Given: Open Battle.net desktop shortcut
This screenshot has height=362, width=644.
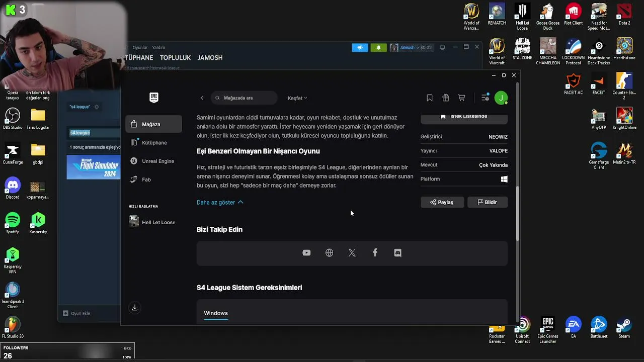Looking at the screenshot, I should coord(599,327).
